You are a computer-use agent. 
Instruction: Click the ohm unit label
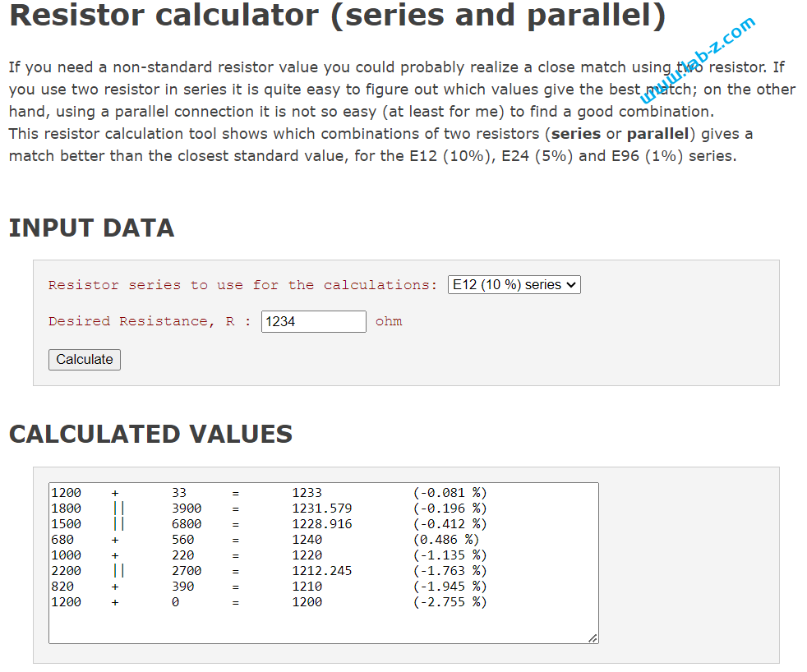pos(389,321)
